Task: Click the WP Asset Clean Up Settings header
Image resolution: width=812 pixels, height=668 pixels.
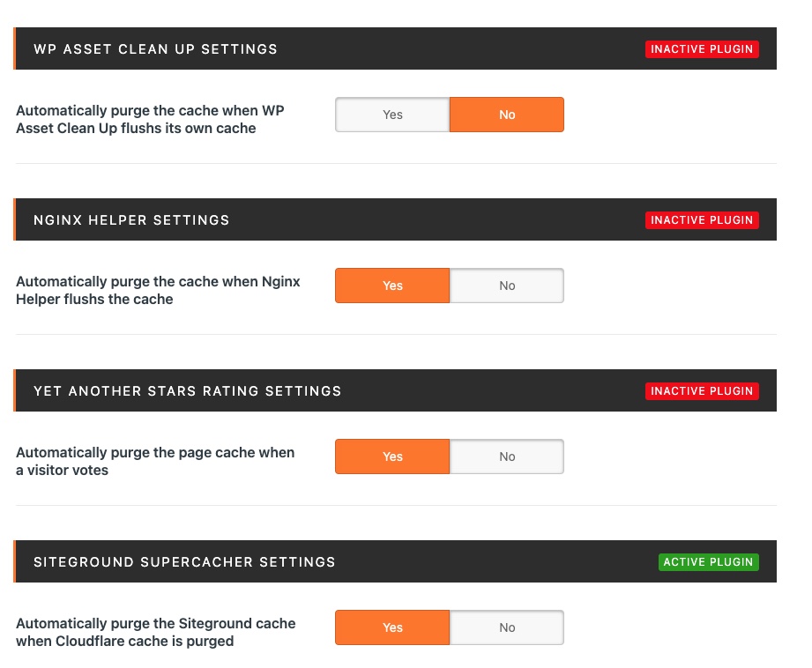Action: coord(155,49)
